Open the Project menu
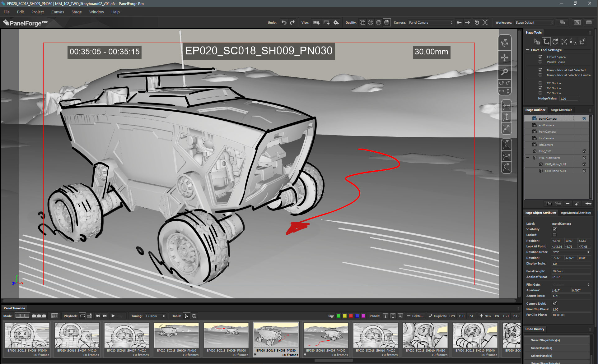The image size is (598, 364). [38, 12]
